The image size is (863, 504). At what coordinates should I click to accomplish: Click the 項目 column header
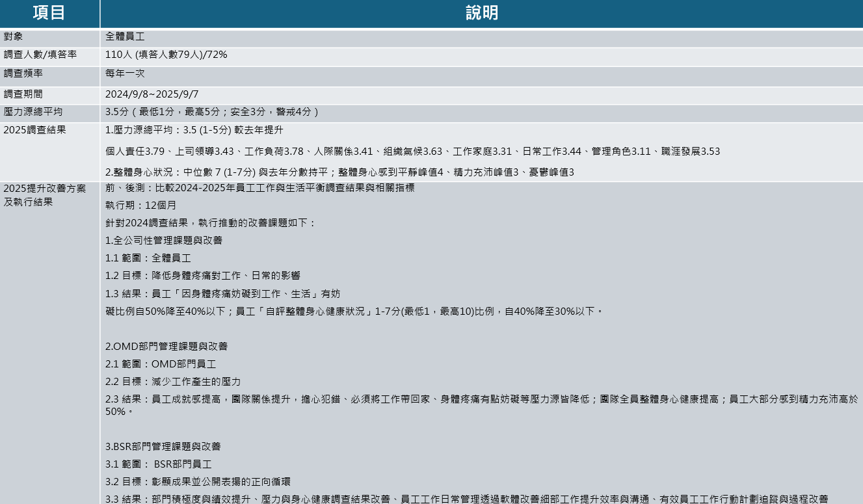coord(49,13)
